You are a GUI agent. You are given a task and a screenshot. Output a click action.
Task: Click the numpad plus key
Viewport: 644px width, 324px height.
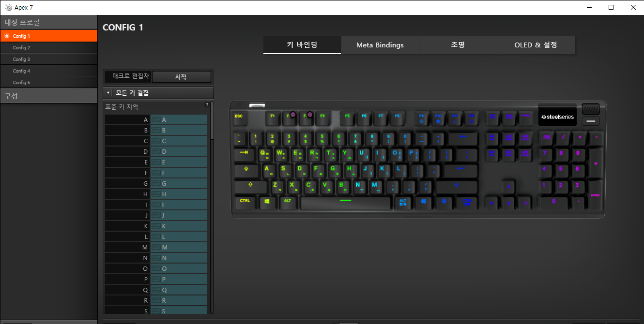[x=595, y=163]
